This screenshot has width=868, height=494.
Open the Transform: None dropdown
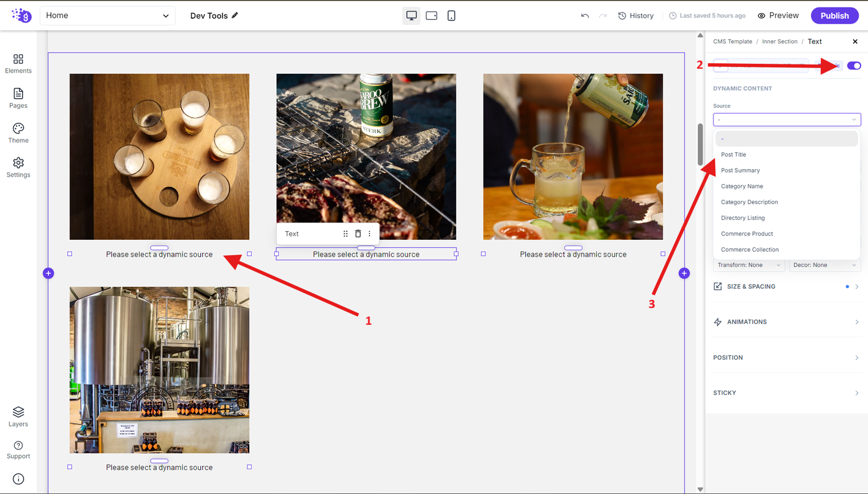pyautogui.click(x=749, y=265)
